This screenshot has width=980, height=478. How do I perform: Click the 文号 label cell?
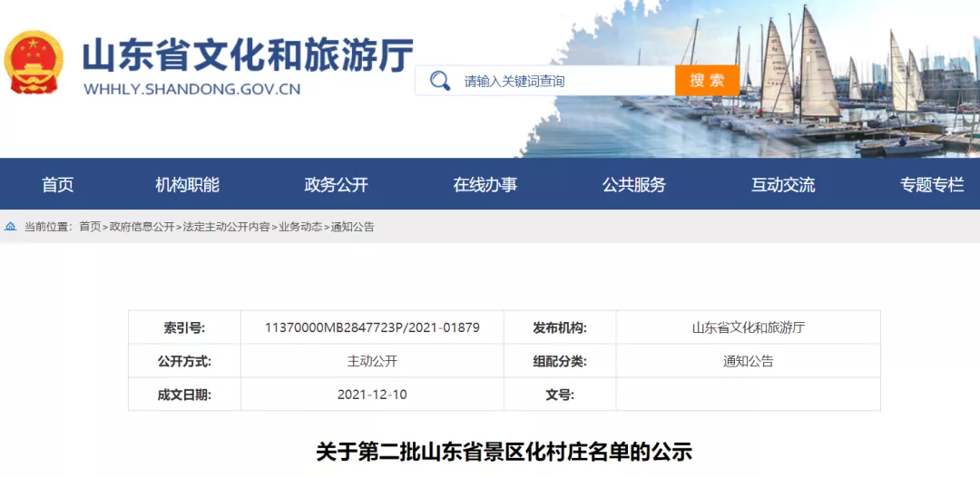click(560, 395)
